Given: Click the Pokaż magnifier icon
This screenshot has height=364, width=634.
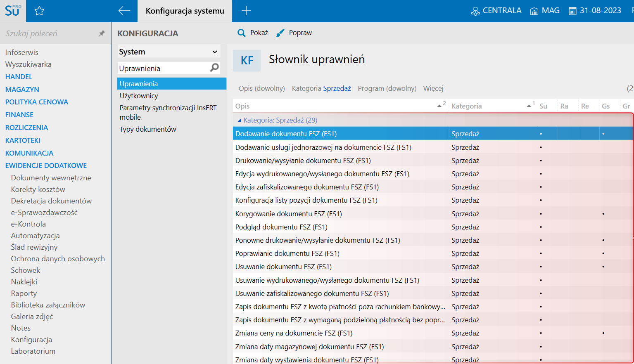Looking at the screenshot, I should click(x=242, y=33).
